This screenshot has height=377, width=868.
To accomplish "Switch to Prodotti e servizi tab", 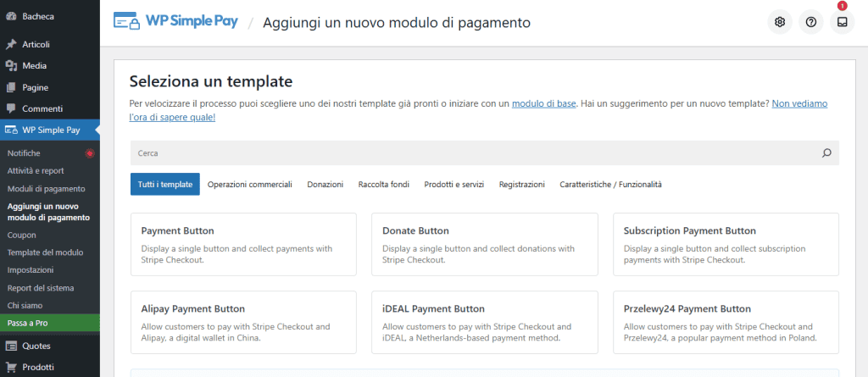I will [x=454, y=185].
